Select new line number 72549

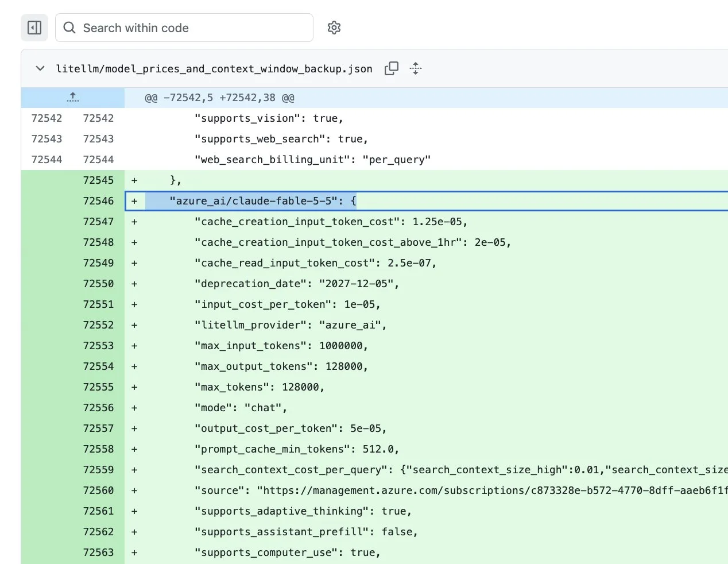tap(98, 263)
